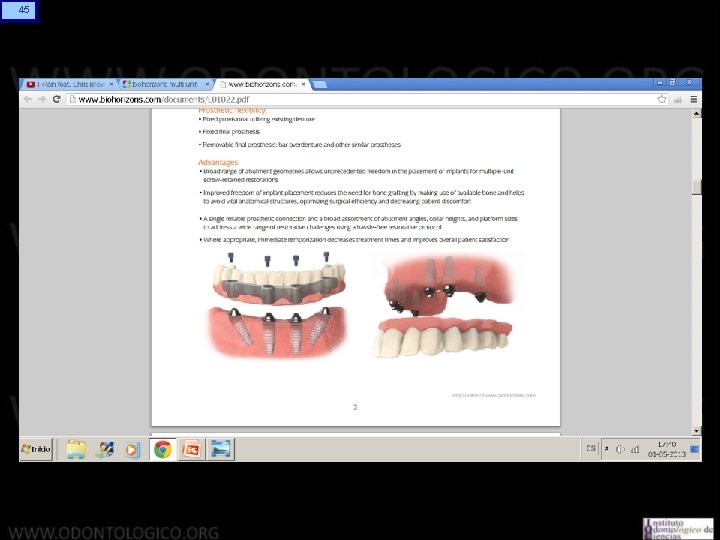
Task: Open the Windows Start (Inicio) button
Action: (36, 449)
